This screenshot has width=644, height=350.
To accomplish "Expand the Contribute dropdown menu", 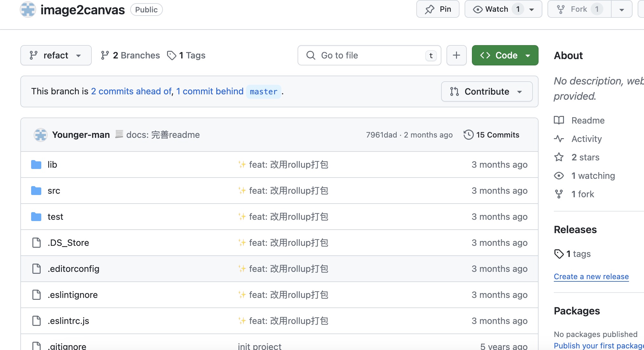I will [x=486, y=91].
